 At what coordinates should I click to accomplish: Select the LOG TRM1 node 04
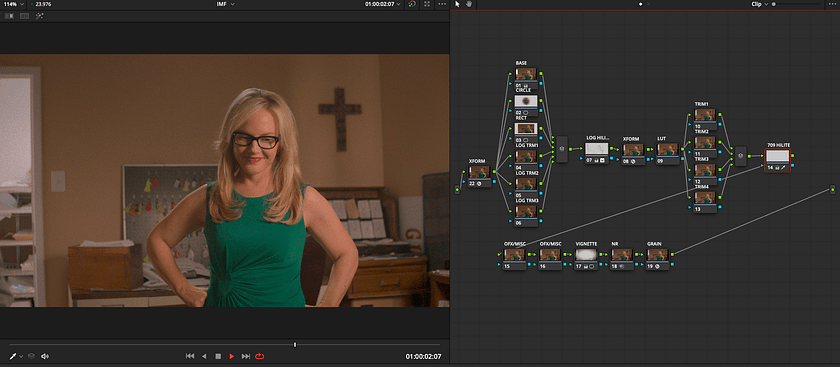[x=526, y=160]
